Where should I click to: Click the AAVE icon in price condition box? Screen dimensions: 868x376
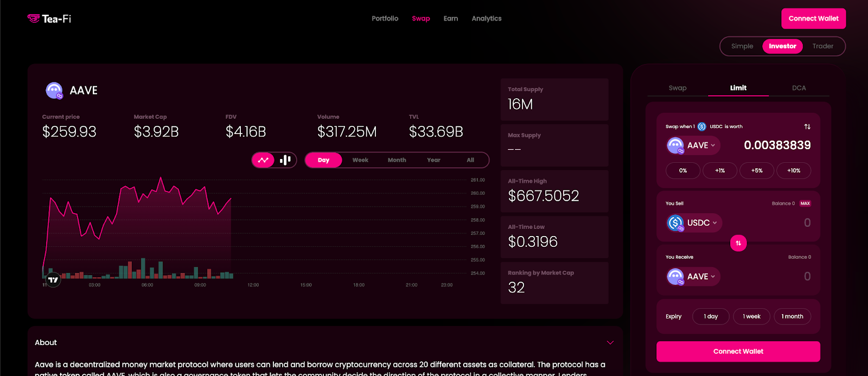675,145
